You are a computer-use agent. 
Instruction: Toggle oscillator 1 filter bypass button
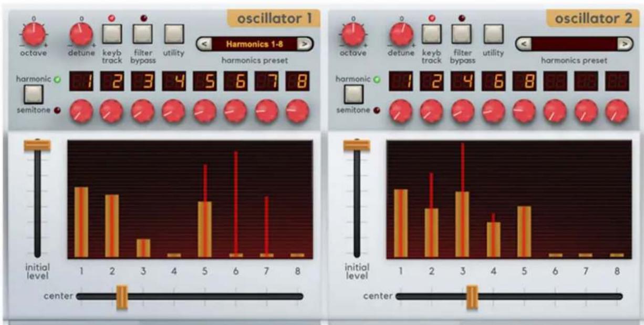(142, 34)
